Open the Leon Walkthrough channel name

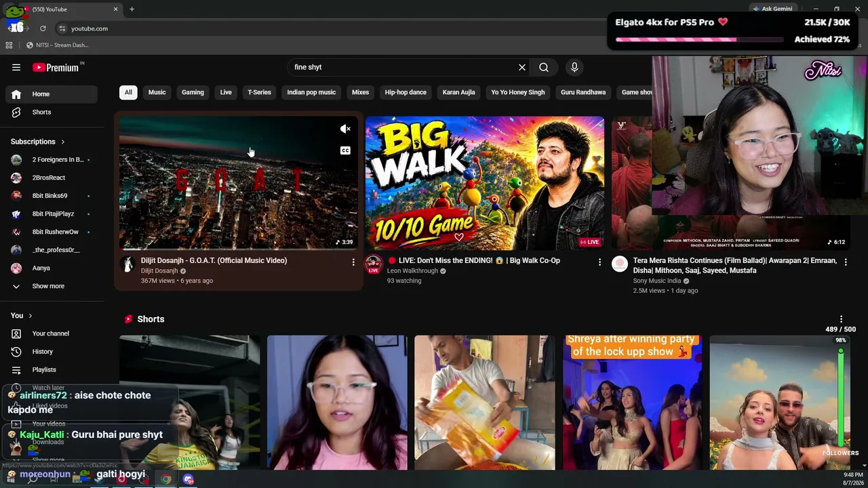coord(412,271)
